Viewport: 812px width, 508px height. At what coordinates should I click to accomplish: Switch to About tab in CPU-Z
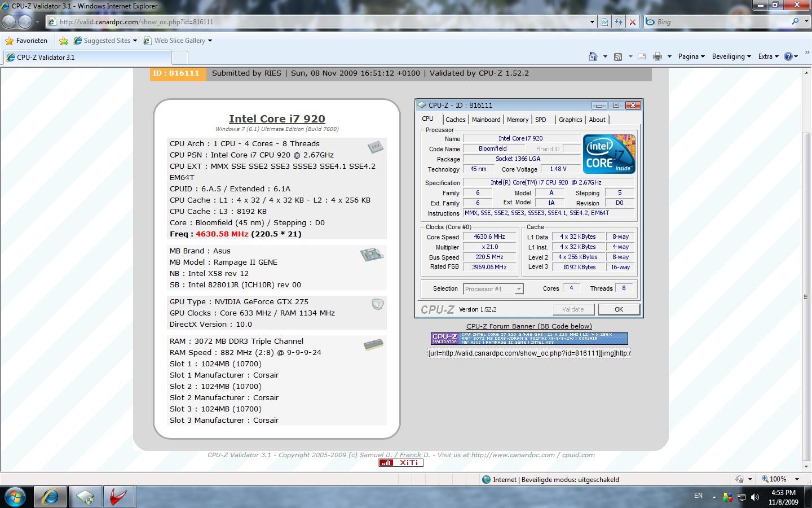(597, 120)
